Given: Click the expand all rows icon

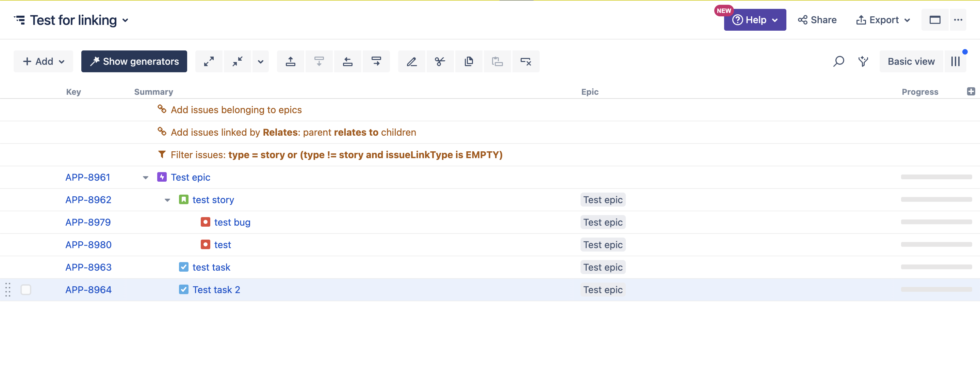Looking at the screenshot, I should tap(209, 61).
